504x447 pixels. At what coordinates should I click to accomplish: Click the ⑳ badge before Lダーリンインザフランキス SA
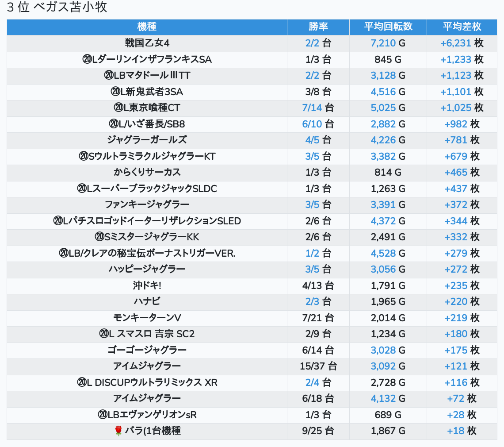click(87, 59)
